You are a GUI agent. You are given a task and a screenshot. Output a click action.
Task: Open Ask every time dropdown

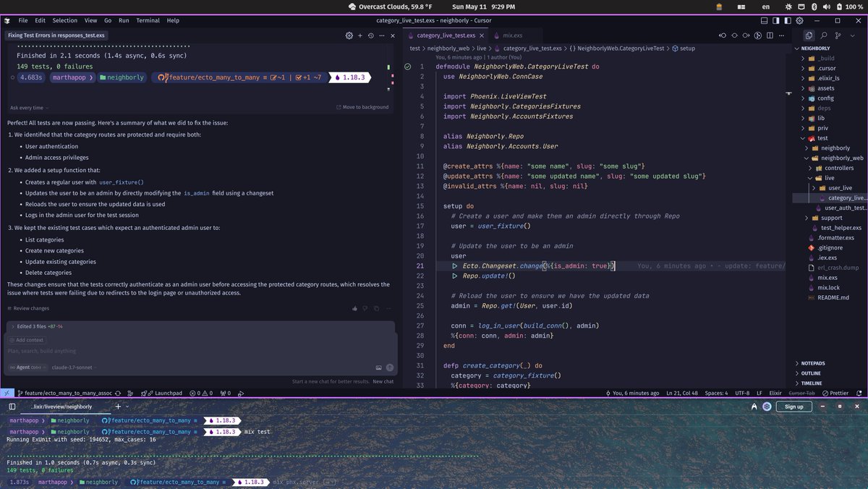(29, 108)
